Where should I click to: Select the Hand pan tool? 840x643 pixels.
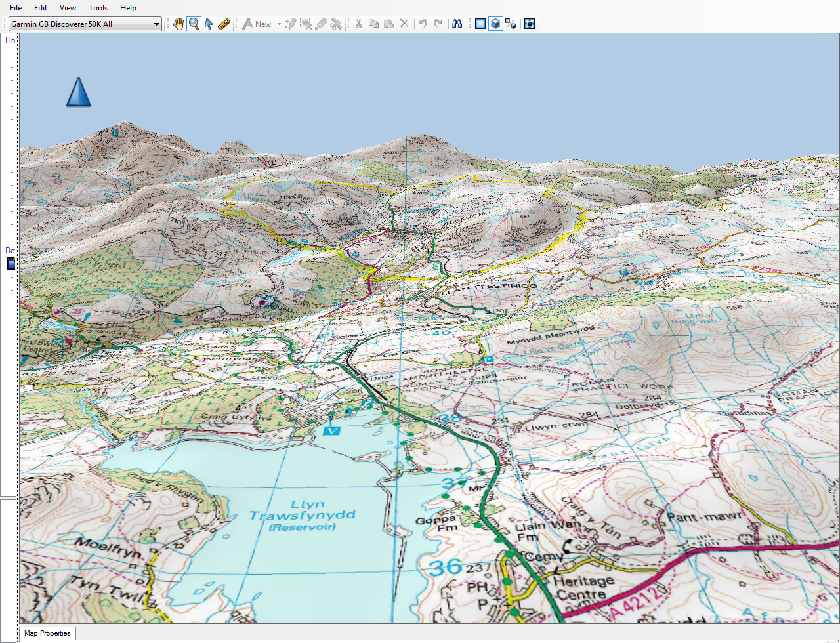tap(178, 24)
